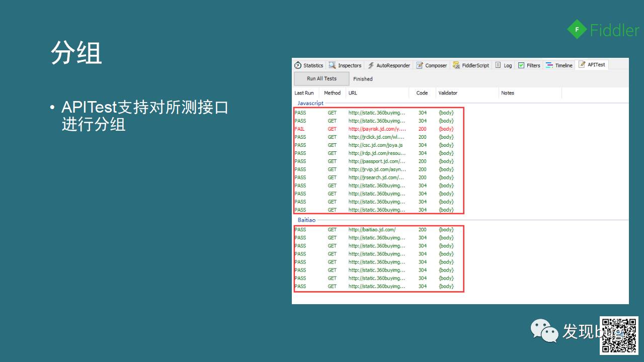Click the QR code image
The width and height of the screenshot is (644, 362).
(619, 335)
